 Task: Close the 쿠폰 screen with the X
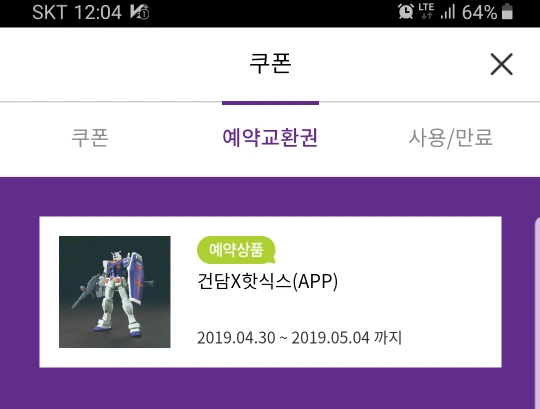(501, 64)
